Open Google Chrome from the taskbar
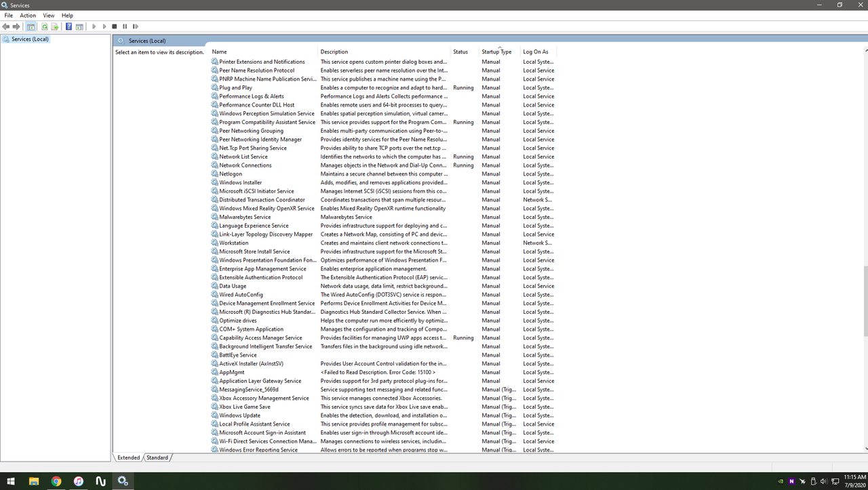868x490 pixels. (x=56, y=481)
